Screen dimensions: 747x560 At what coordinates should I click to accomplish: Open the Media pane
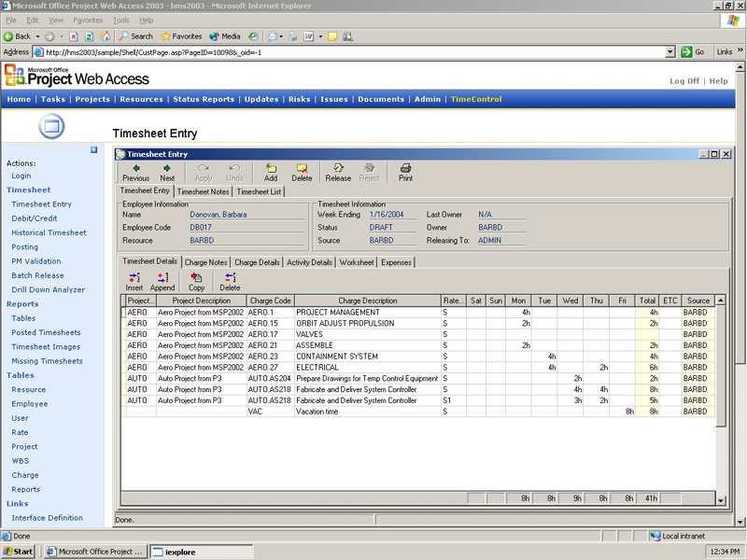[x=224, y=36]
